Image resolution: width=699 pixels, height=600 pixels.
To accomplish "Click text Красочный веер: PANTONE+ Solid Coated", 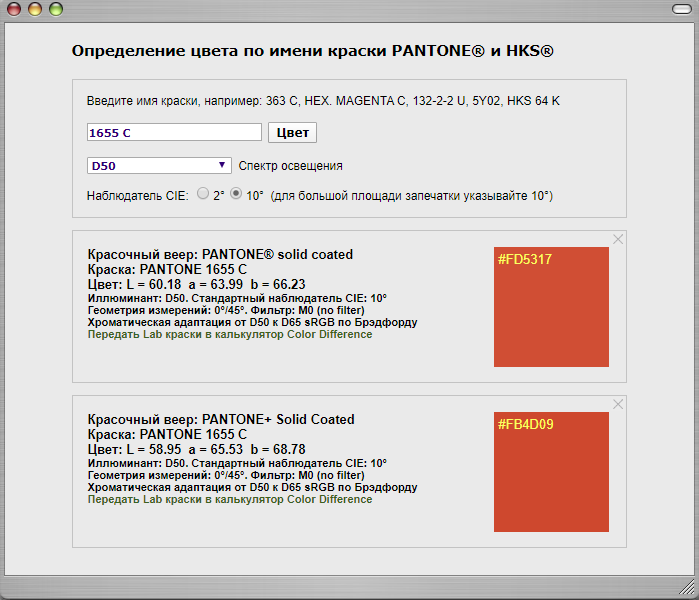I will (221, 419).
